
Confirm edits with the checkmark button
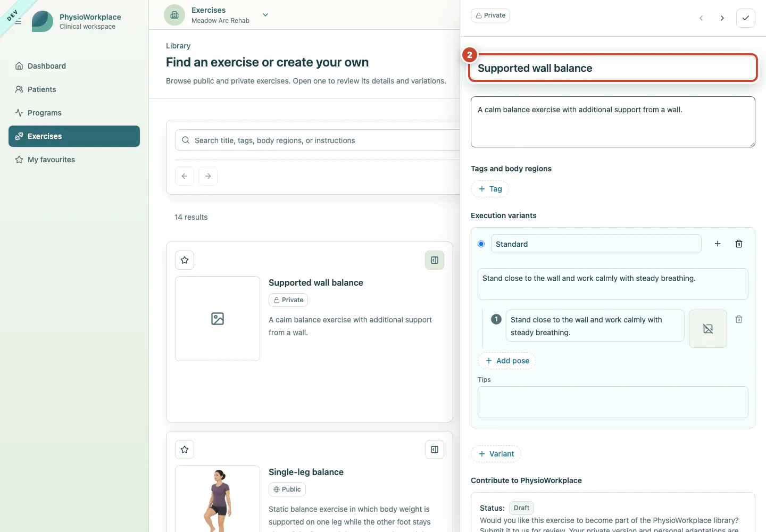coord(746,18)
